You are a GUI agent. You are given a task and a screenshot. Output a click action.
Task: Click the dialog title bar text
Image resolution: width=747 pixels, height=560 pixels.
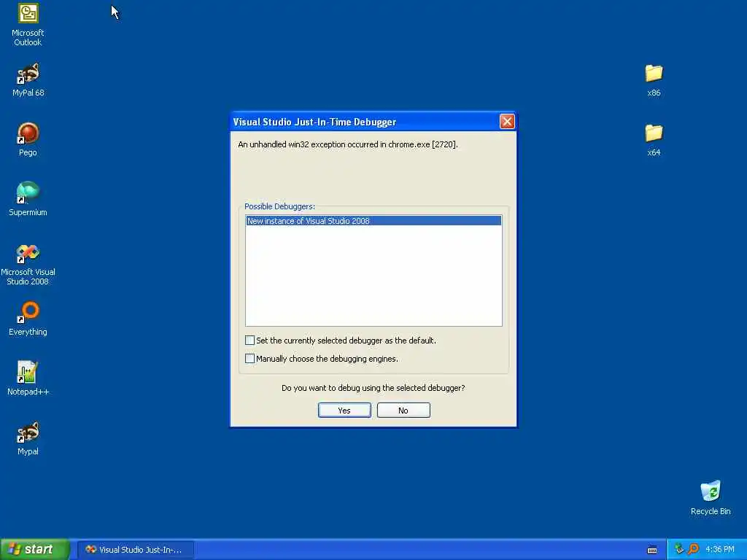click(x=314, y=122)
